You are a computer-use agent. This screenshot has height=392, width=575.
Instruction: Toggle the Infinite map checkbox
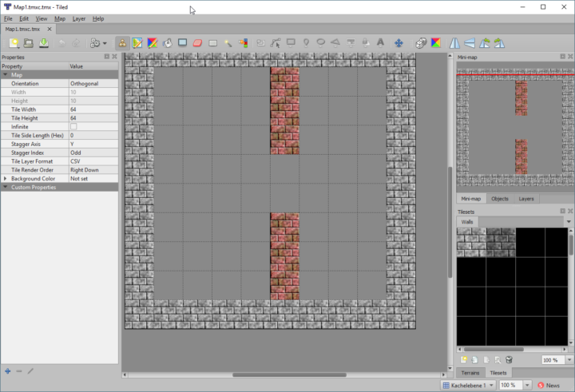point(73,127)
